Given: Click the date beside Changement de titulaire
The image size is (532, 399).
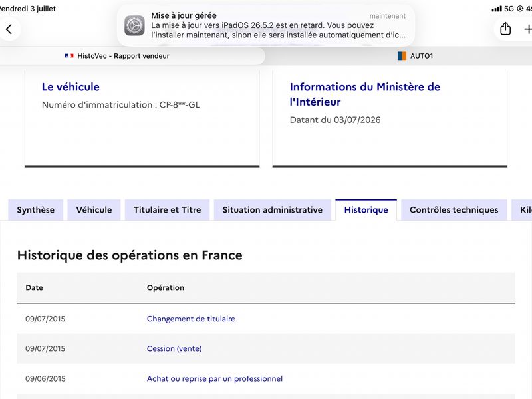Looking at the screenshot, I should pyautogui.click(x=45, y=319).
